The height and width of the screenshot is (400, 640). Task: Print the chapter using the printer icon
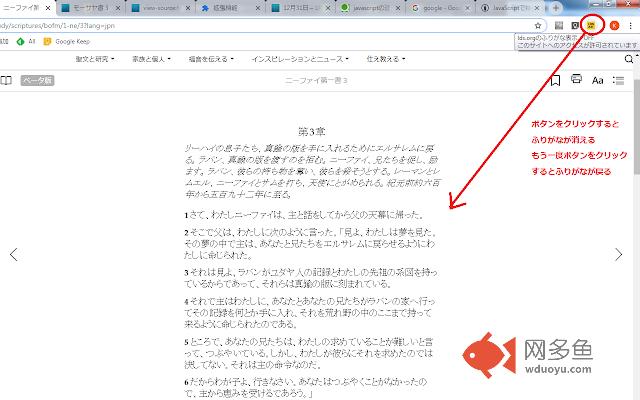pyautogui.click(x=576, y=79)
